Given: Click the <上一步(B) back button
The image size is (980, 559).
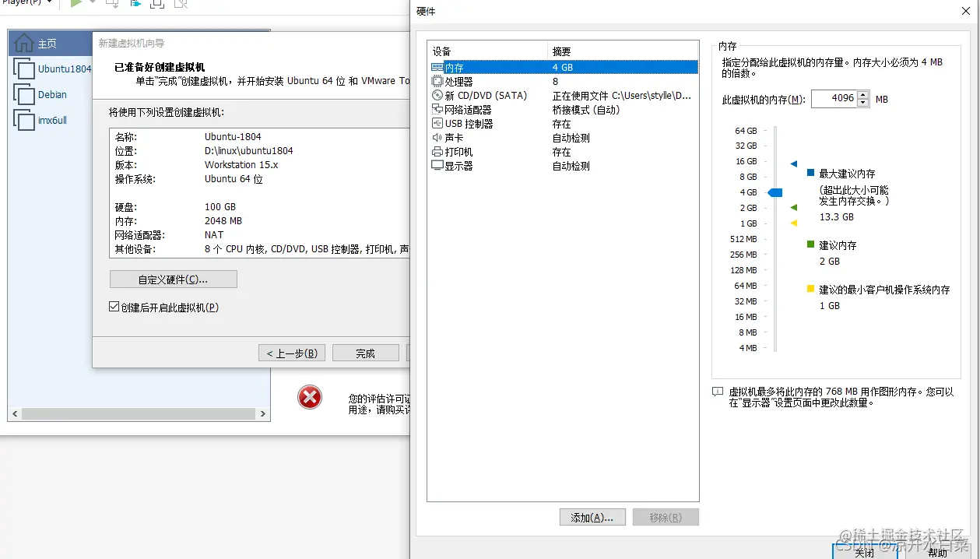Looking at the screenshot, I should pyautogui.click(x=292, y=353).
